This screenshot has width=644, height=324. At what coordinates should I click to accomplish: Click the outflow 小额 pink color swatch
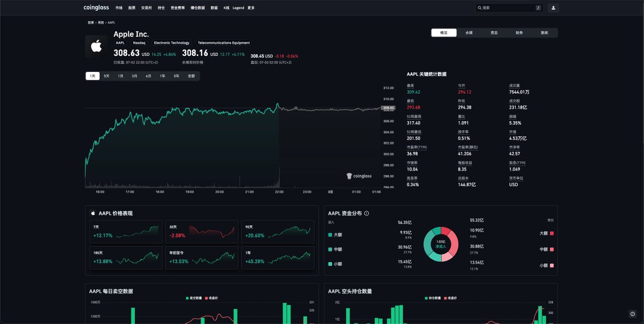point(552,266)
